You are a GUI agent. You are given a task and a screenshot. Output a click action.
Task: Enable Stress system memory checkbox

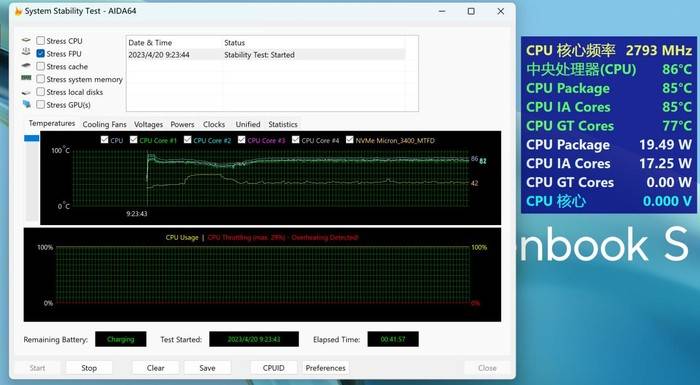pyautogui.click(x=41, y=79)
